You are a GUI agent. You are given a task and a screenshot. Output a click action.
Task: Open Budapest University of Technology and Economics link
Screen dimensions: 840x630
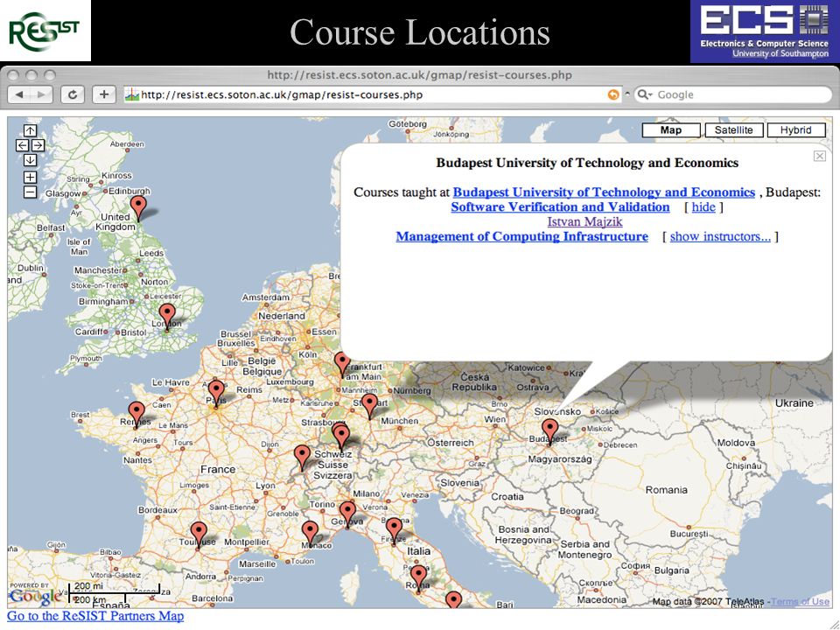(604, 192)
